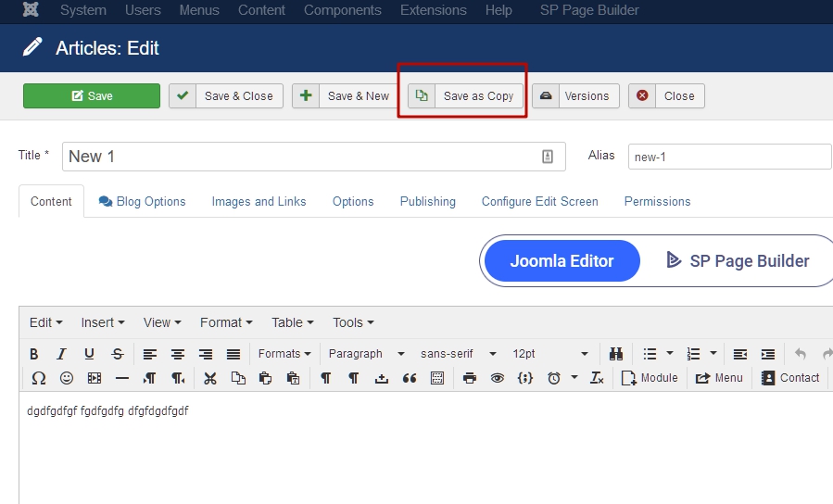The image size is (833, 504).
Task: Click into the Alias input field
Action: [729, 157]
